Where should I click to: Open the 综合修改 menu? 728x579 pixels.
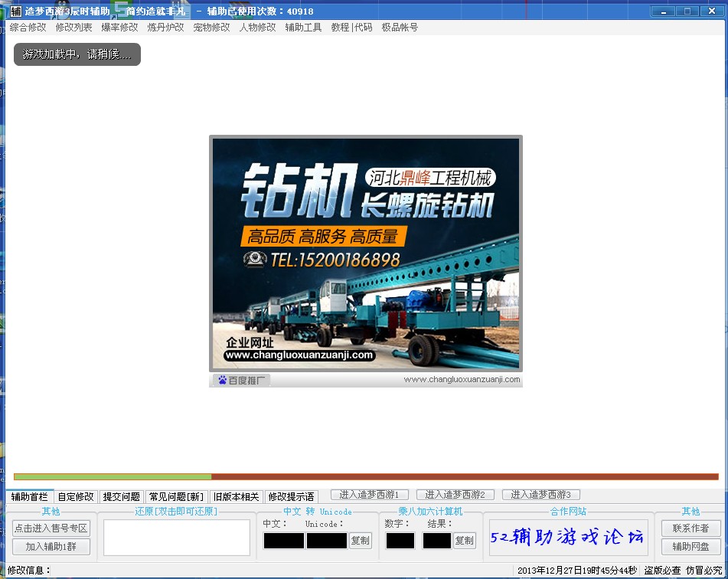[28, 28]
